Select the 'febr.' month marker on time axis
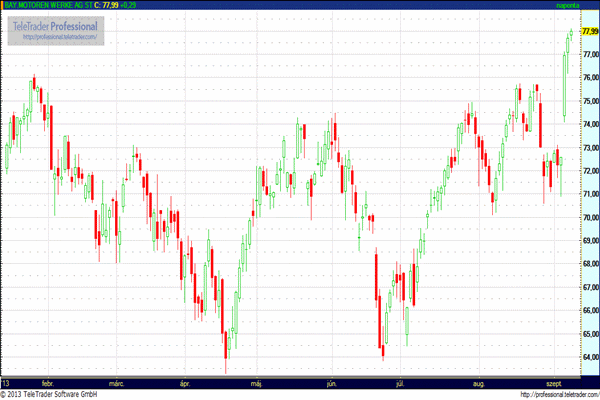This screenshot has width=600, height=400. (46, 382)
